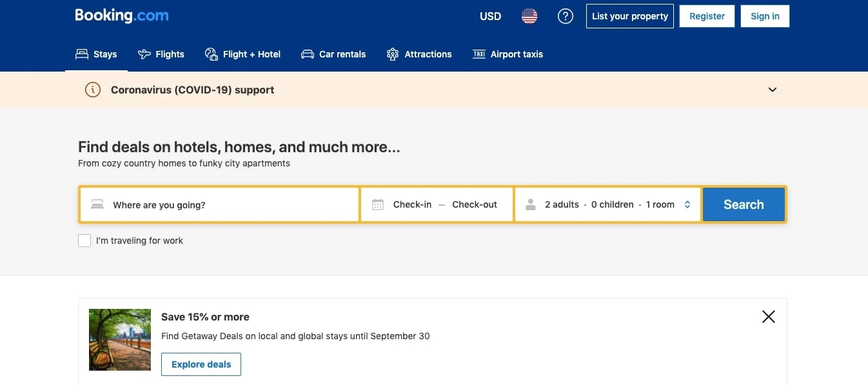The image size is (868, 385).
Task: Expand the Coronavirus support chevron
Action: pyautogui.click(x=773, y=90)
